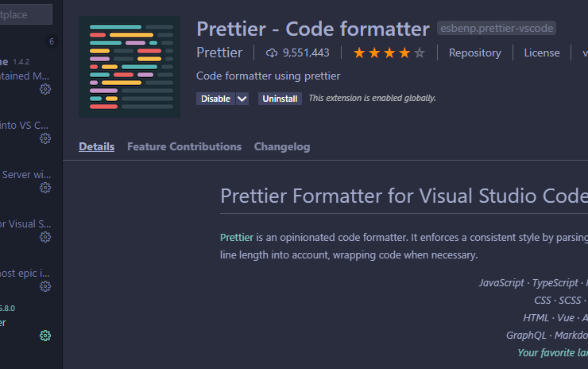Switch to the Changelog tab
The width and height of the screenshot is (588, 369).
(282, 147)
